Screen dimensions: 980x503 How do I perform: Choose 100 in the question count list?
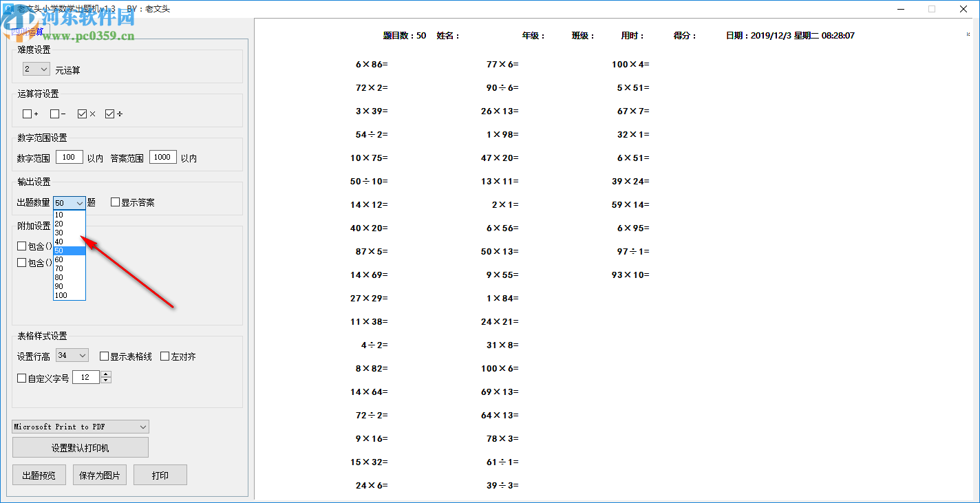pos(70,295)
